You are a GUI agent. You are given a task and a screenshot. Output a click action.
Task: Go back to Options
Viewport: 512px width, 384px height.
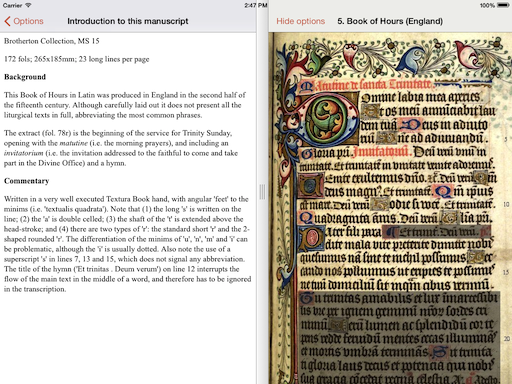(x=24, y=21)
